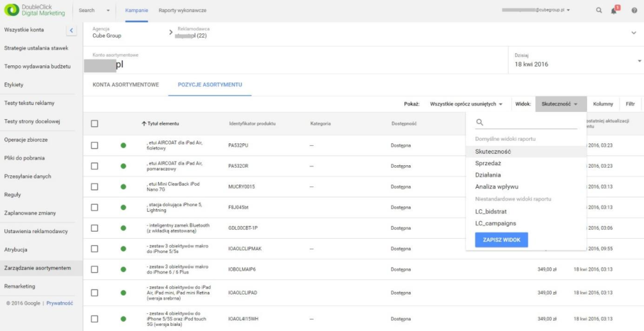Check the box for GDL00CBT-1P item
This screenshot has height=331, width=644.
click(94, 228)
